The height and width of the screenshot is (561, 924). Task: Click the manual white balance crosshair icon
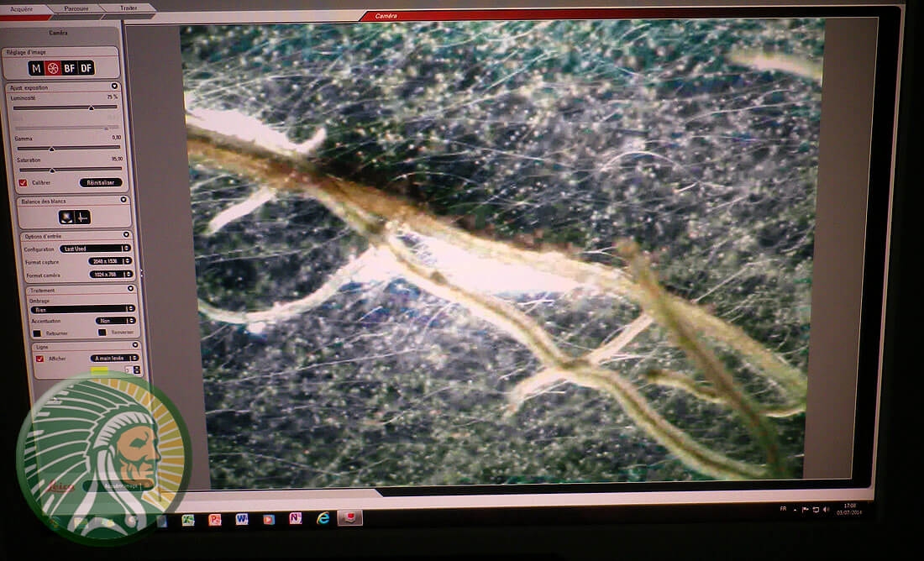coord(82,217)
